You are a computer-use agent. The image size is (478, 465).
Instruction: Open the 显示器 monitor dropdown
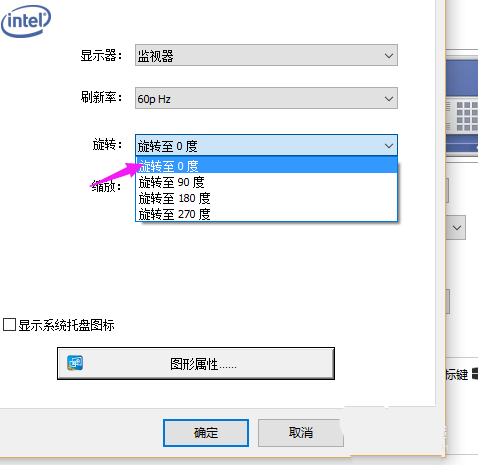click(x=266, y=55)
